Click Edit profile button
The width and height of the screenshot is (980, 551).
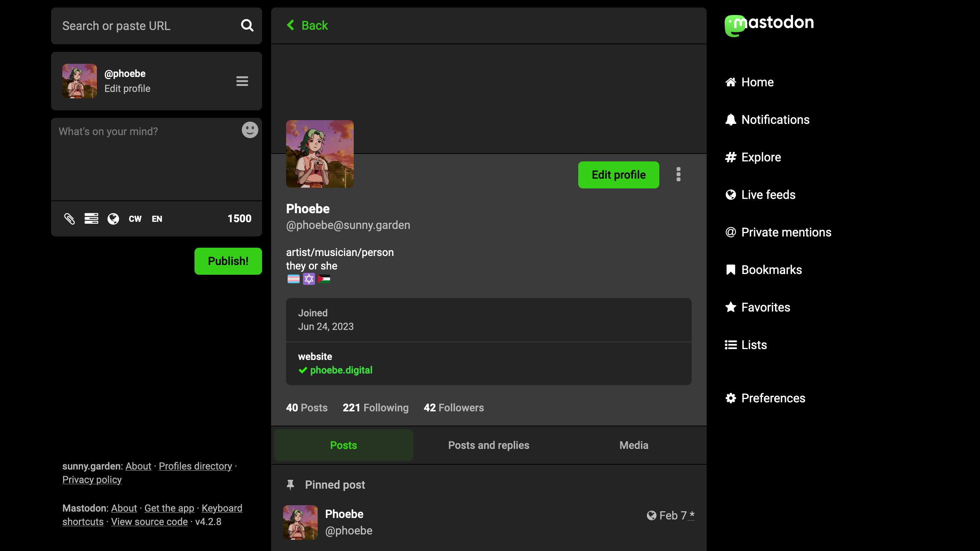pos(618,175)
